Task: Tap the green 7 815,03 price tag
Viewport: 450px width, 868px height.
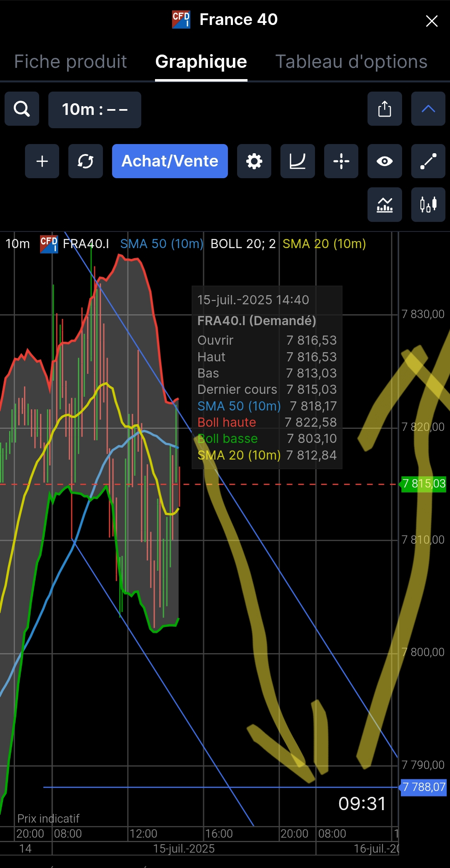Action: click(x=423, y=484)
